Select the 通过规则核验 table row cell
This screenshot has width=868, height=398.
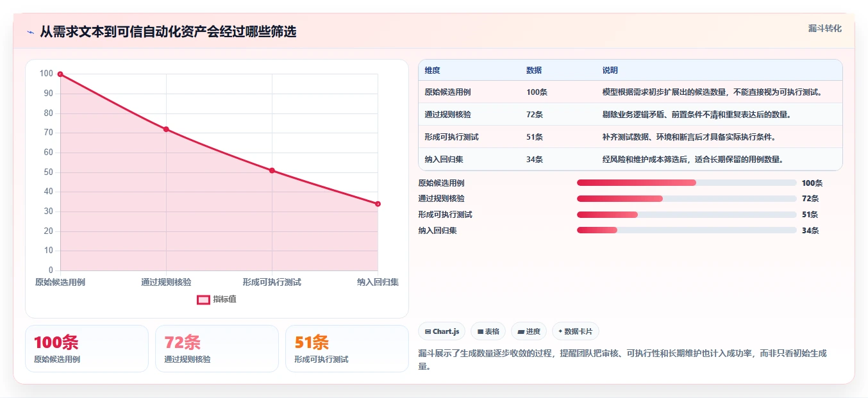pyautogui.click(x=447, y=115)
